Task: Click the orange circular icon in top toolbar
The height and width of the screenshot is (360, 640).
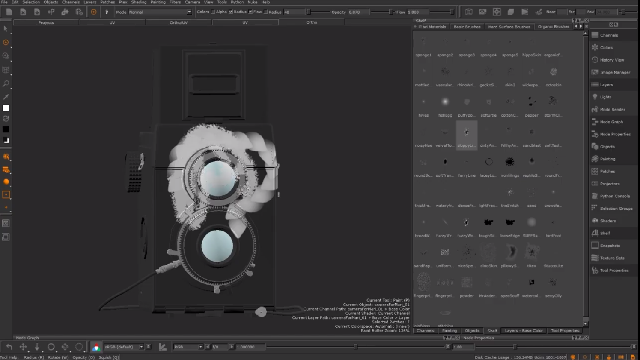Action: click(93, 12)
